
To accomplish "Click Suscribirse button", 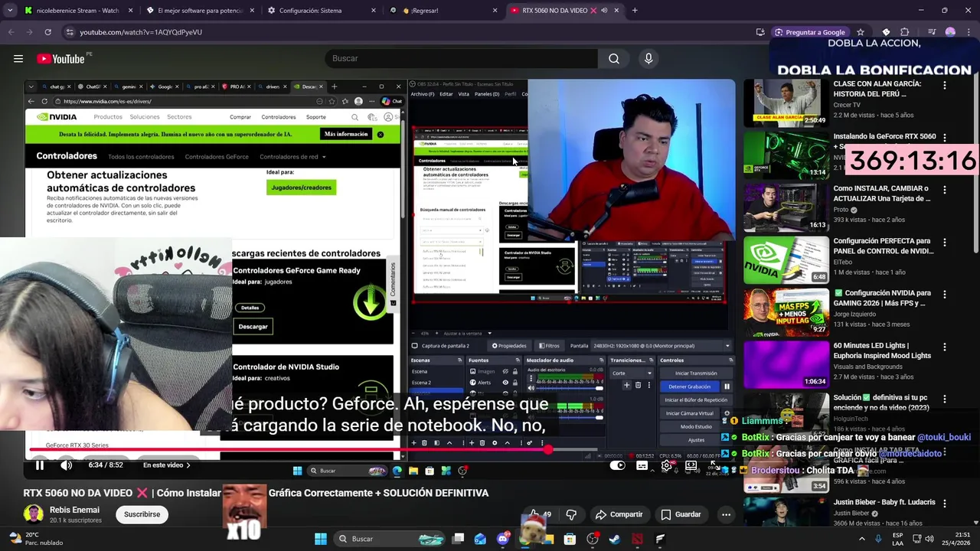I will 142,514.
